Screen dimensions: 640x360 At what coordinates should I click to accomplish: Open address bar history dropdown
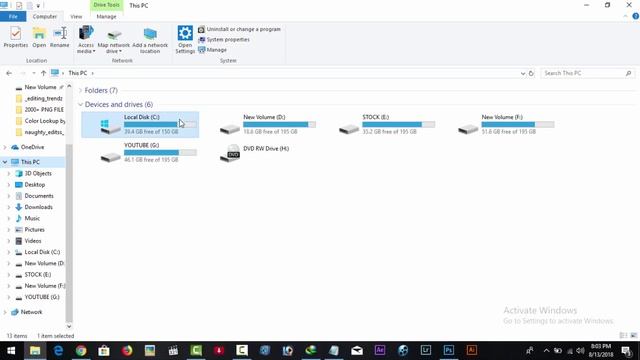(523, 73)
